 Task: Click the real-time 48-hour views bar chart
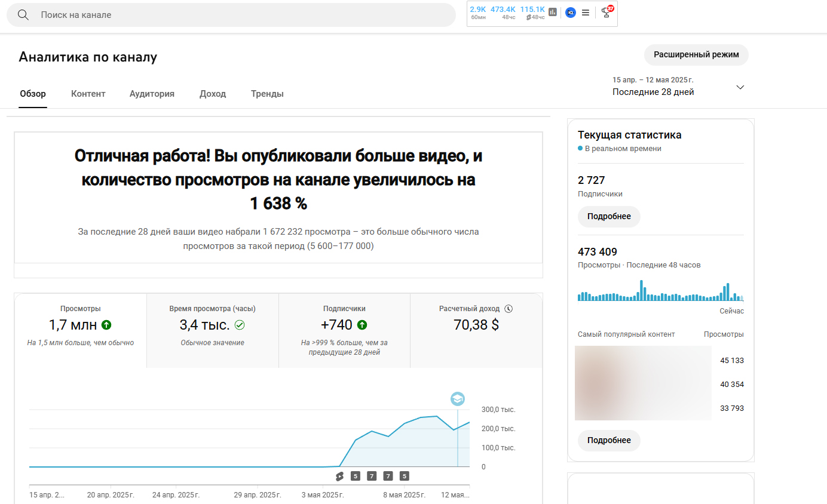click(x=660, y=291)
